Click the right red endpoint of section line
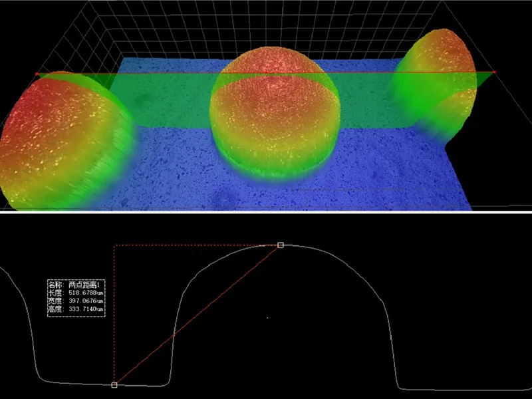The image size is (532, 399). click(494, 72)
